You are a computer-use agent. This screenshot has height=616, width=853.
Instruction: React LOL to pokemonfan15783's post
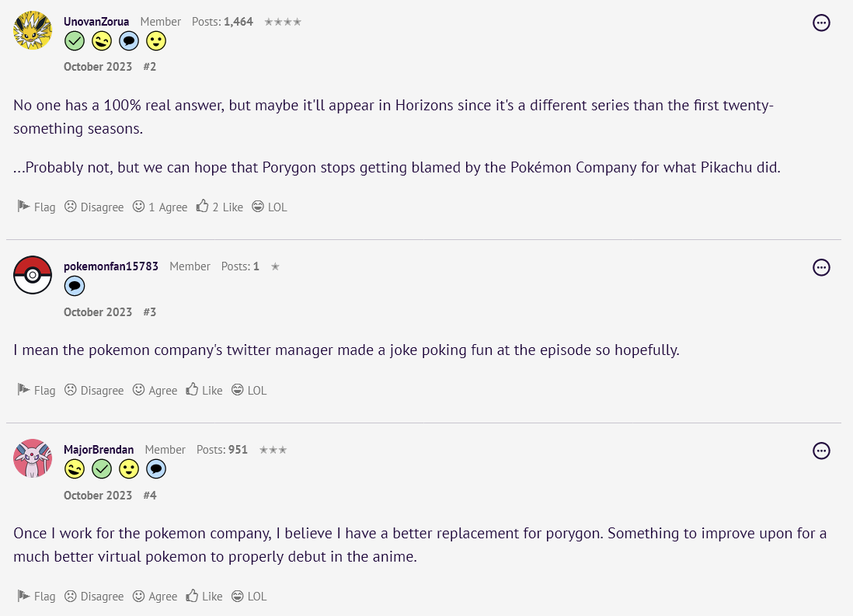(249, 391)
